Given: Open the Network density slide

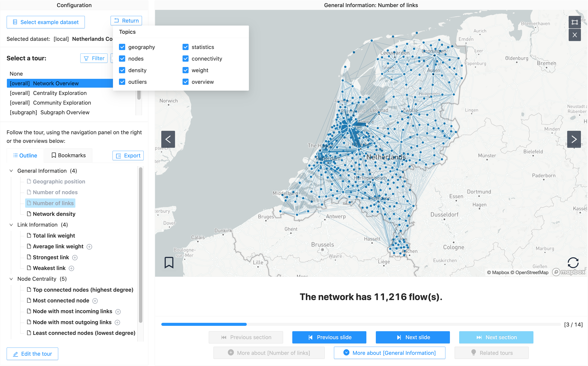Looking at the screenshot, I should pyautogui.click(x=54, y=214).
